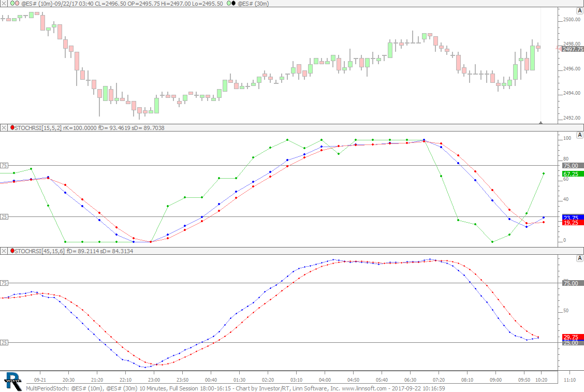Viewport: 584px width, 392px height.
Task: Click the 2492.00 price scale label
Action: click(x=572, y=118)
